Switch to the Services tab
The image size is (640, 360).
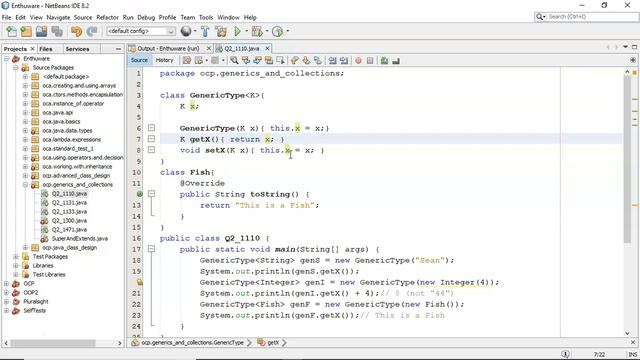(x=77, y=49)
